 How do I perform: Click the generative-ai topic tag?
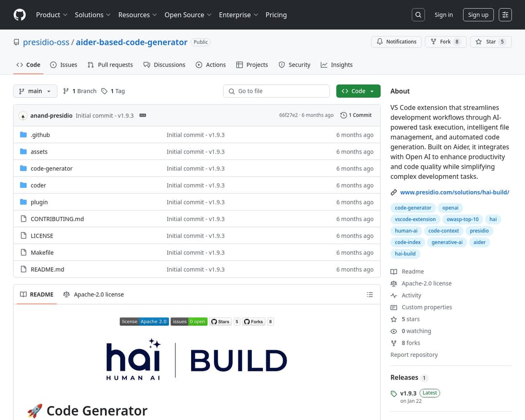tap(447, 242)
